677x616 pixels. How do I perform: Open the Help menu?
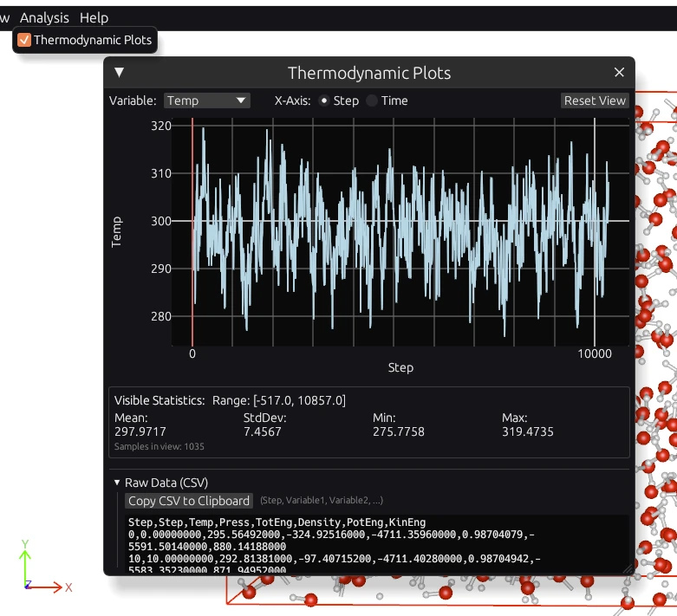[94, 17]
